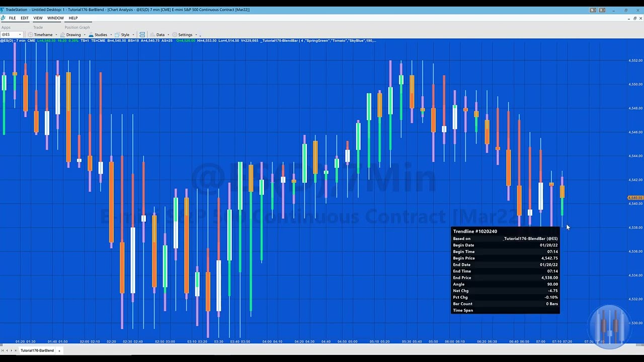Click the Angle 90.00 value

[552, 284]
